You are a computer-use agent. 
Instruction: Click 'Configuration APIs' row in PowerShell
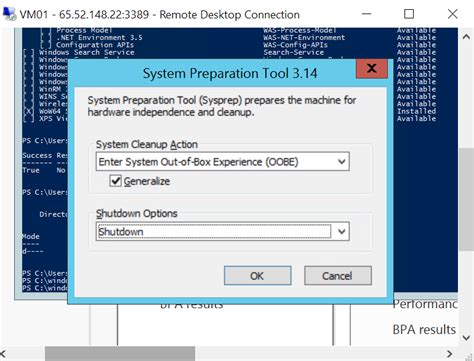[95, 45]
